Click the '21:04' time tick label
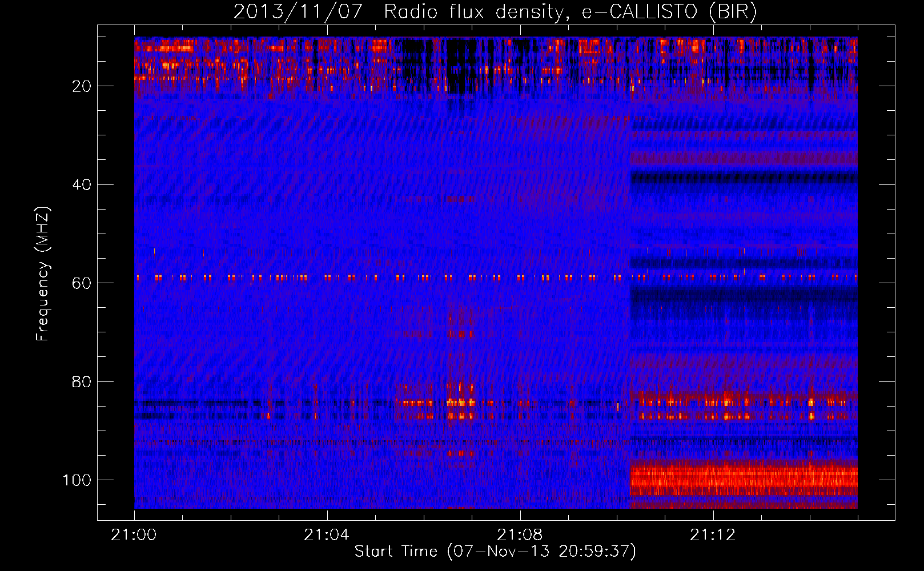The width and height of the screenshot is (924, 571). point(327,535)
